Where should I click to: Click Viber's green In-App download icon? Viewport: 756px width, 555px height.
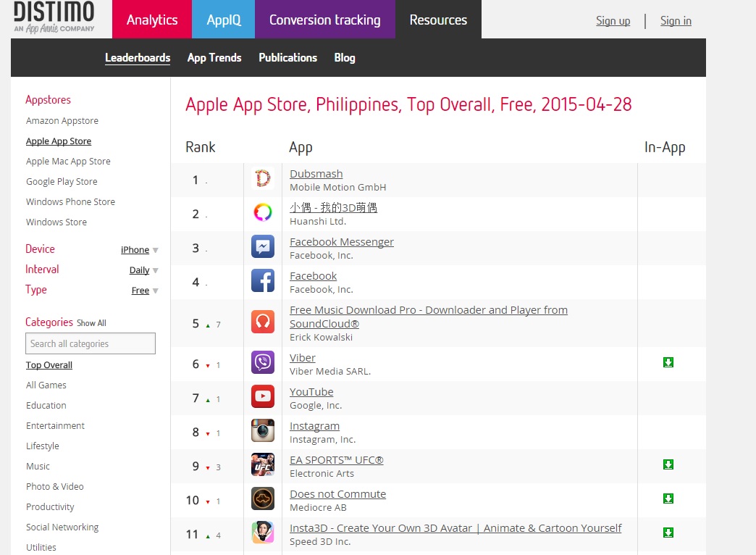point(668,362)
